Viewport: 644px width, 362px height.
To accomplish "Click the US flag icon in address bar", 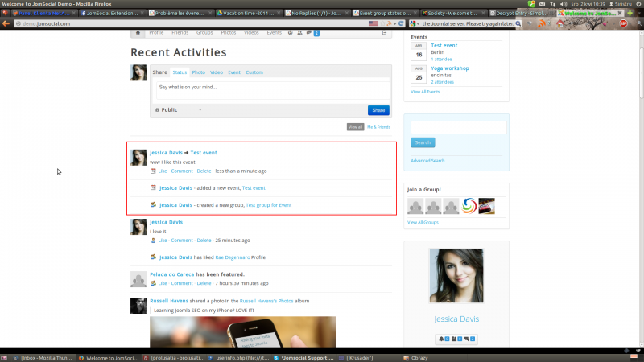I will click(x=373, y=24).
